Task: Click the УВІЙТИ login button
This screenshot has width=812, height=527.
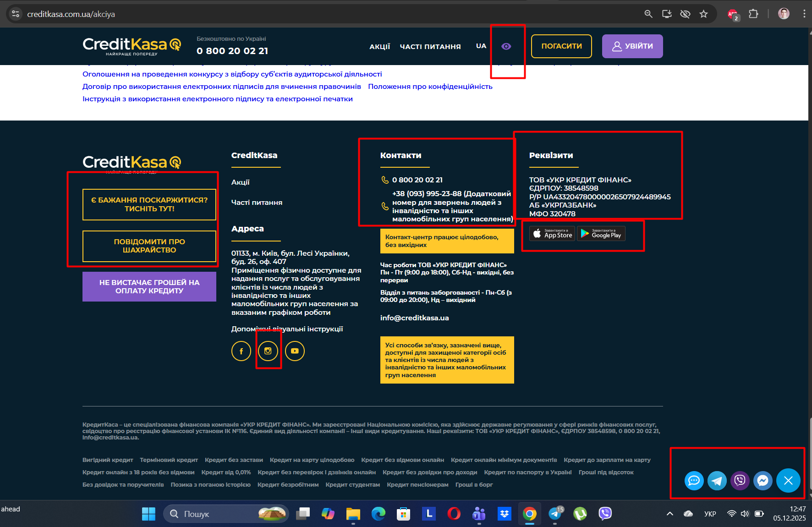Action: pyautogui.click(x=632, y=46)
